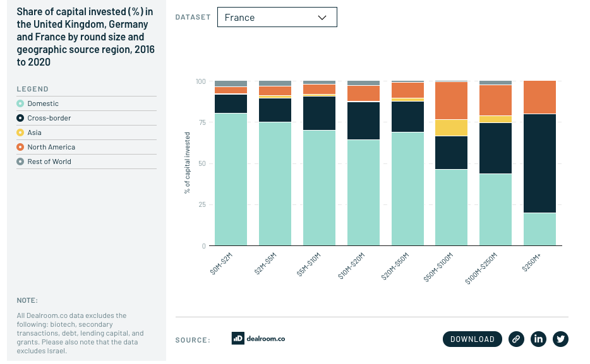Toggle the North America legend circle

pos(20,147)
